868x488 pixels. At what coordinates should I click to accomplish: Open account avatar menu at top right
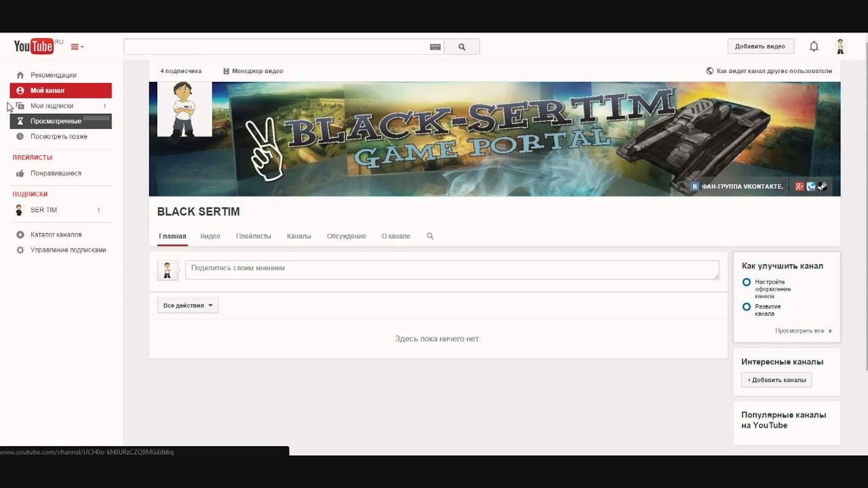click(840, 46)
